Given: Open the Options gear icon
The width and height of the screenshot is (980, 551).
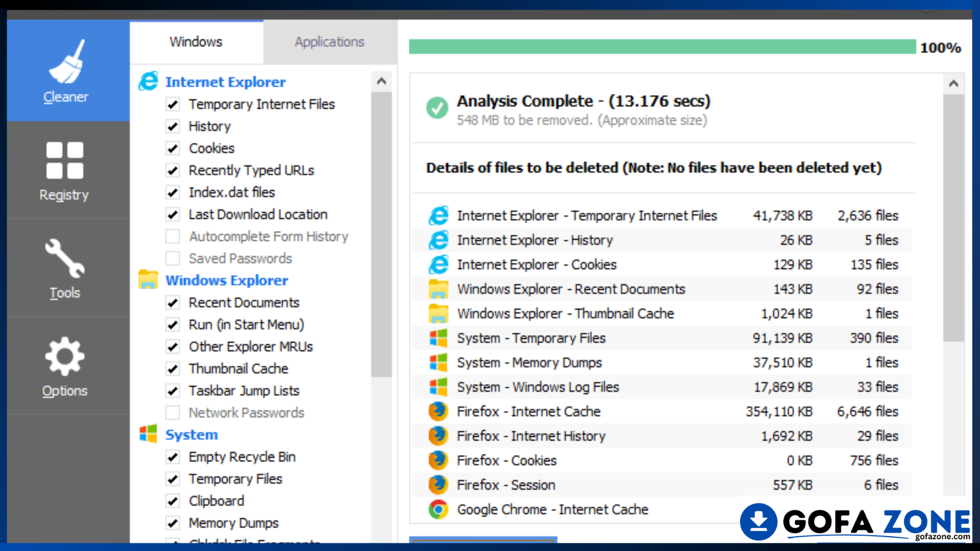Looking at the screenshot, I should point(65,356).
